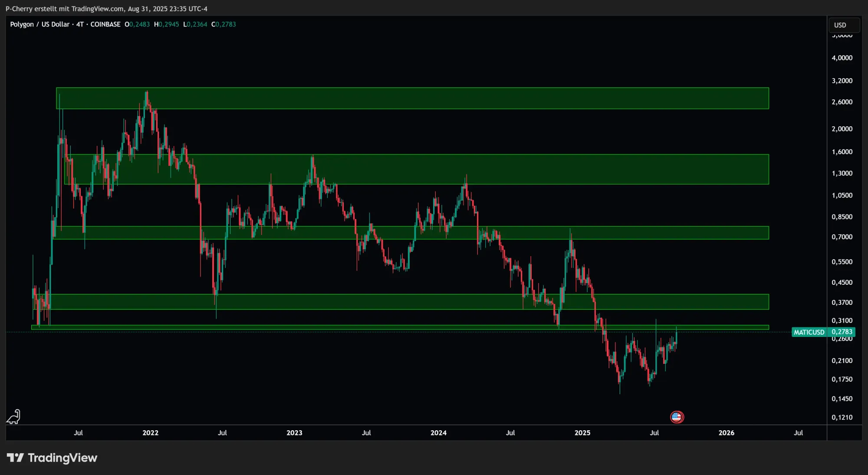Click the 0,4500 price axis label
Viewport: 868px width, 475px height.
[842, 283]
